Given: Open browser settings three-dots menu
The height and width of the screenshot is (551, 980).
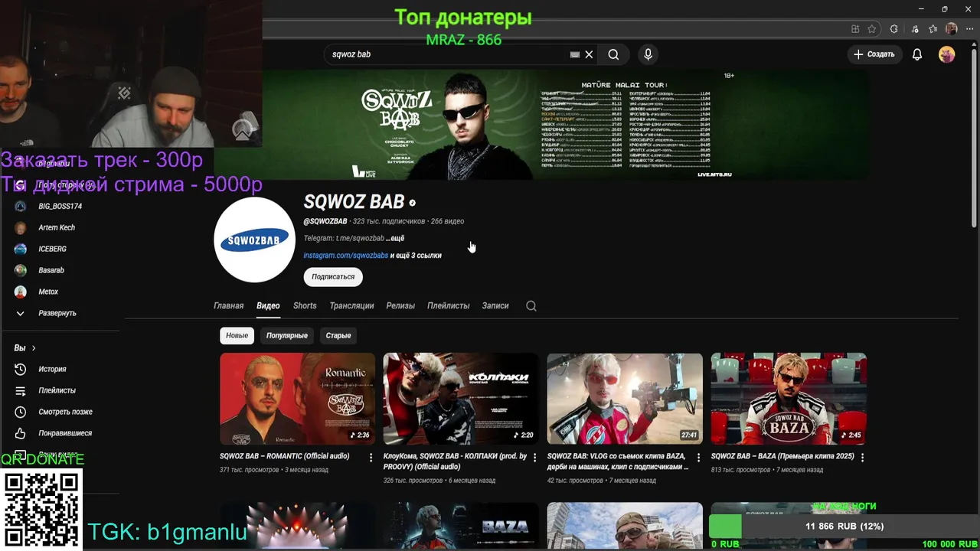Looking at the screenshot, I should point(969,29).
